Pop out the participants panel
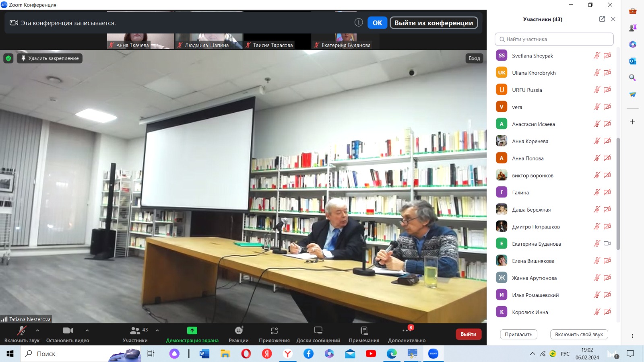Screen dimensions: 644x362 [x=602, y=19]
